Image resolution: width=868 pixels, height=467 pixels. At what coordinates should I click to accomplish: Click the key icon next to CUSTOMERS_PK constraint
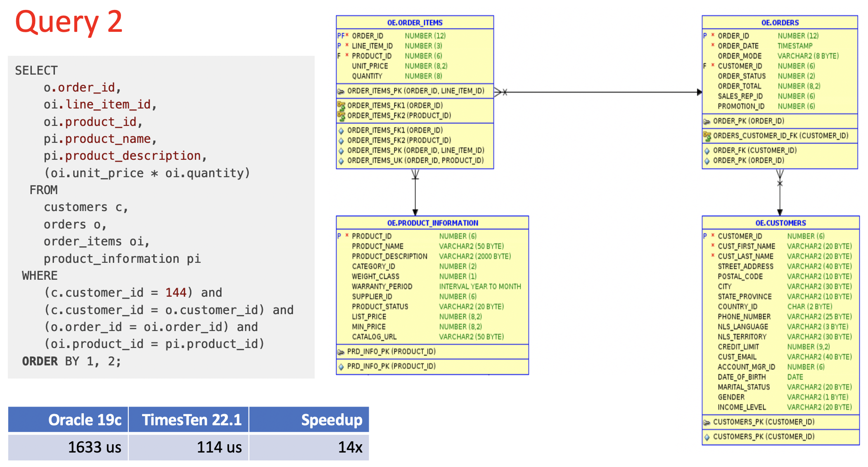click(x=707, y=422)
